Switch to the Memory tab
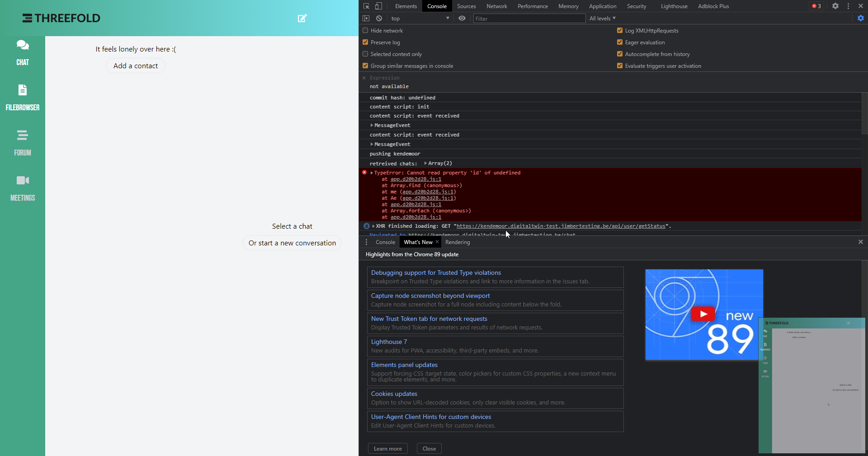Viewport: 868px width, 456px height. point(568,6)
